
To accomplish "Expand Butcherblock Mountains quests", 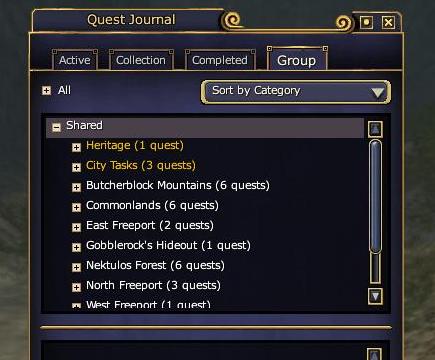I will tap(76, 187).
